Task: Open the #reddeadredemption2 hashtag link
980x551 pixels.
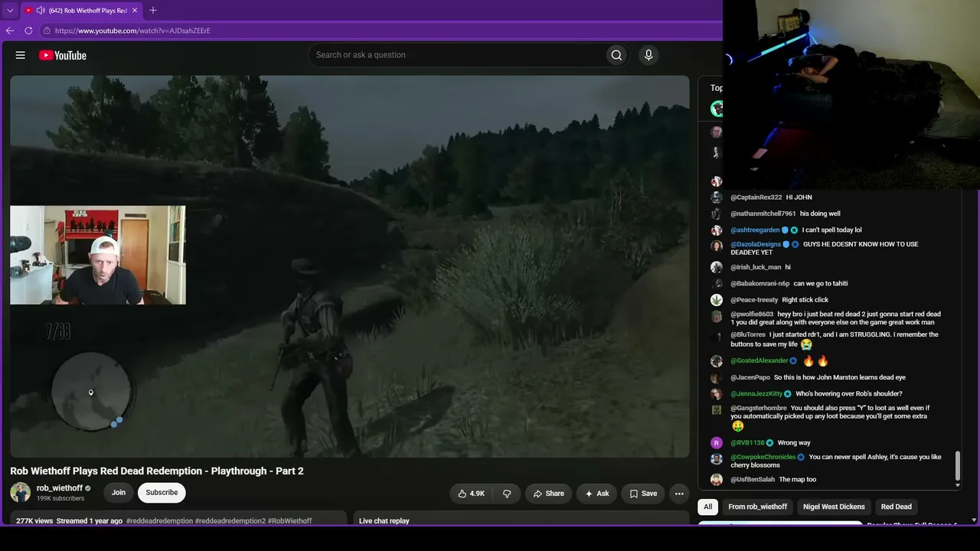Action: [x=230, y=521]
